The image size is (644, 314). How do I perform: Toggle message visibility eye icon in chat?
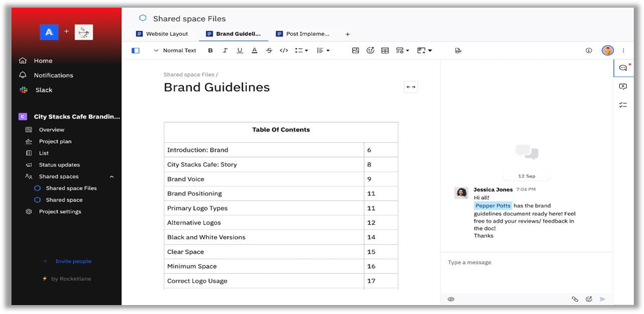coord(451,299)
